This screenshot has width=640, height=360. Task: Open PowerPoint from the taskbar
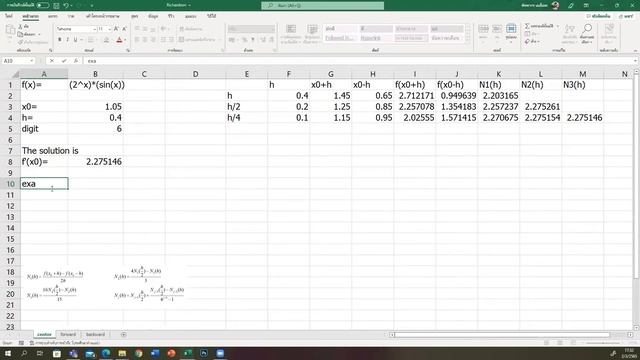coord(171,353)
